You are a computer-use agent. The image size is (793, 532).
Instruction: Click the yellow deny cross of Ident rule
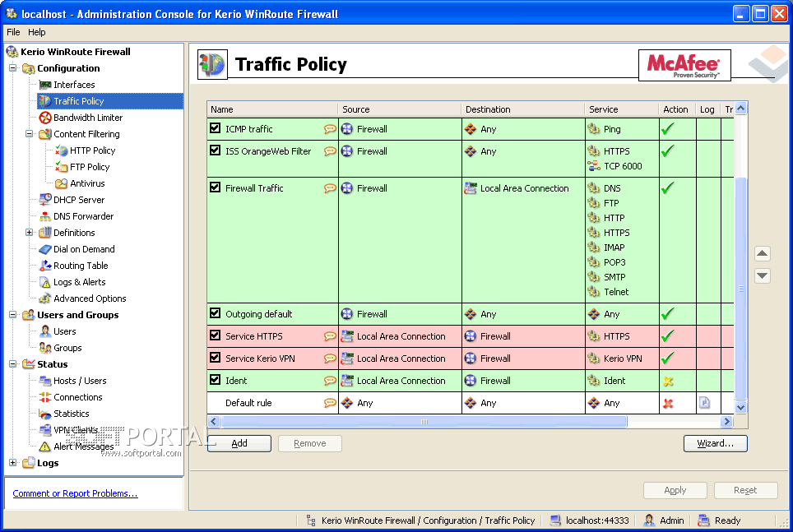click(668, 382)
